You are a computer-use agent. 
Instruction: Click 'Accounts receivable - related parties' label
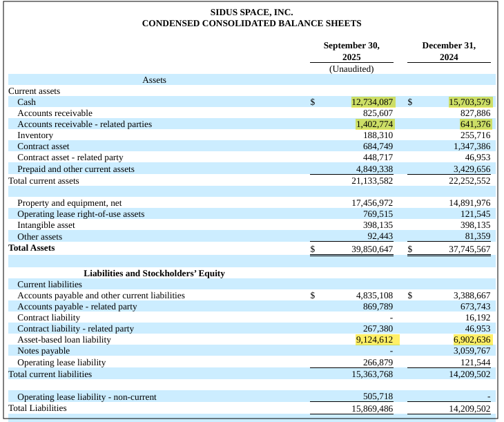84,124
